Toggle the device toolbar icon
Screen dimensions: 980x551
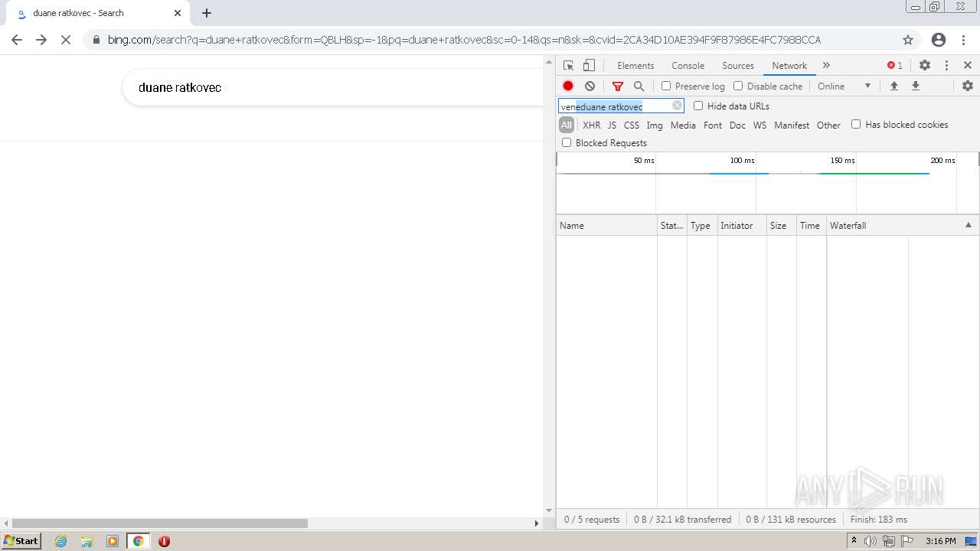click(589, 66)
